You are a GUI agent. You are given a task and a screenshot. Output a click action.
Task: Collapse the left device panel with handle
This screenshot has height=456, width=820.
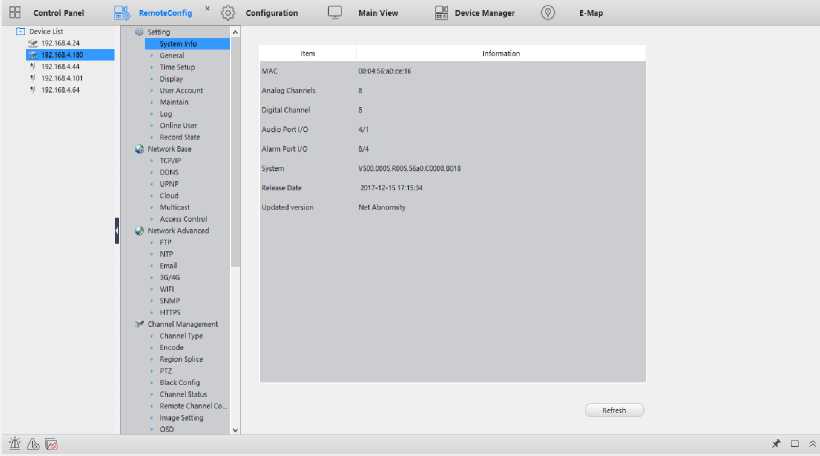tap(116, 230)
